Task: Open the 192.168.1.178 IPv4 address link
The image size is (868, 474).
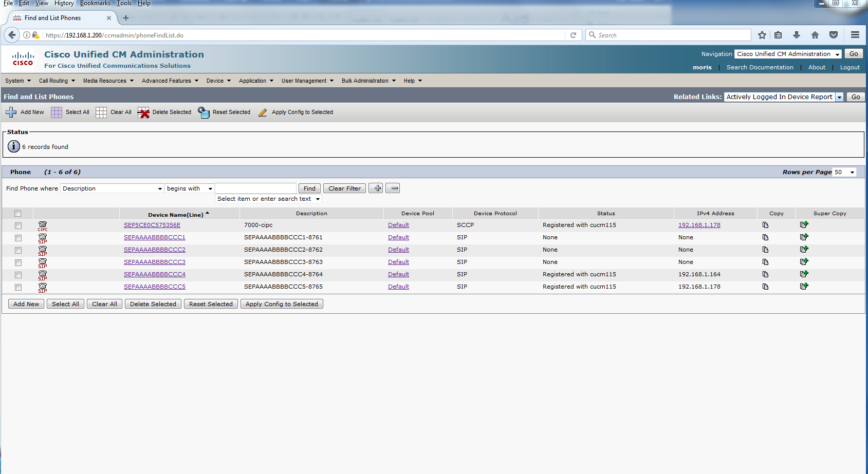Action: 699,225
